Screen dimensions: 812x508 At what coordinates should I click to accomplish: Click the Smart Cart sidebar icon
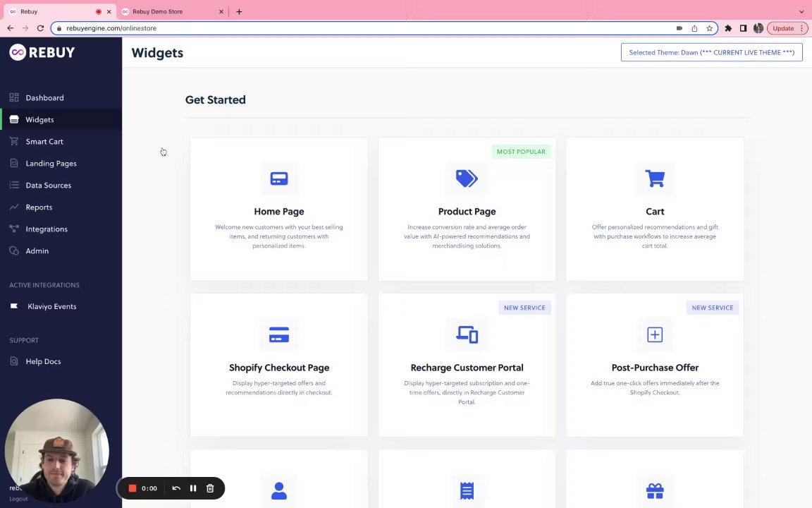pyautogui.click(x=14, y=142)
